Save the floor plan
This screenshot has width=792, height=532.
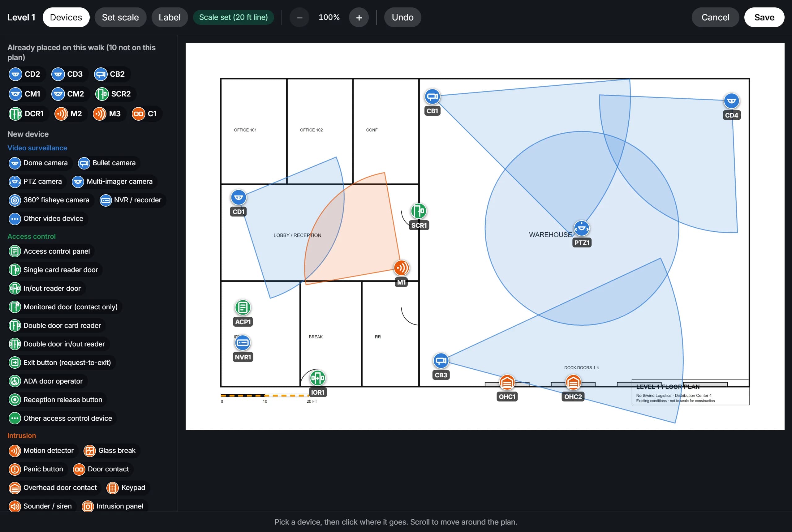[764, 17]
